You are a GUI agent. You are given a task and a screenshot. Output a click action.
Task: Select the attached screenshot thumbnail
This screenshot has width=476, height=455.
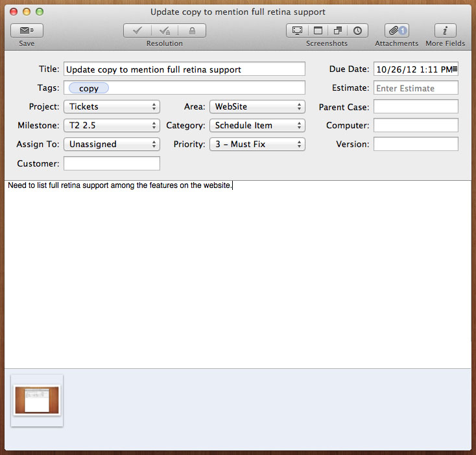coord(37,401)
